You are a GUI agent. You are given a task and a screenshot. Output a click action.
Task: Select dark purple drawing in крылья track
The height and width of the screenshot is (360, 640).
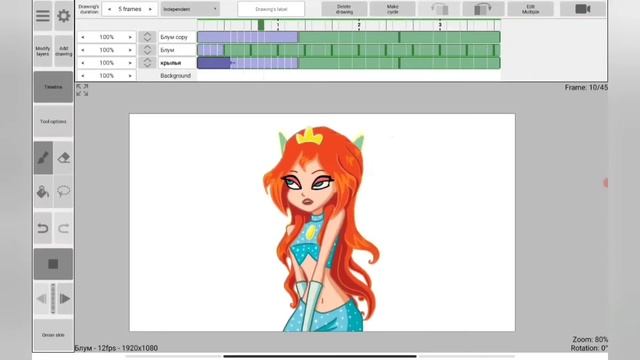click(214, 63)
